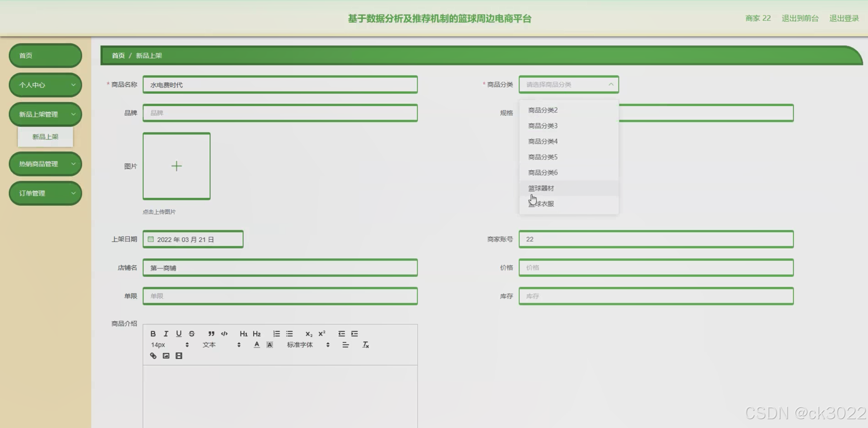Image resolution: width=868 pixels, height=428 pixels.
Task: Expand 个人中心 sidebar menu
Action: coord(45,85)
